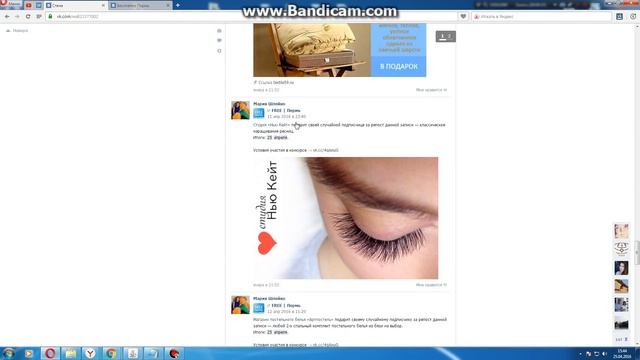Image resolution: width=640 pixels, height=360 pixels.
Task: Click the '1 2' page switcher badge
Action: pyautogui.click(x=446, y=36)
